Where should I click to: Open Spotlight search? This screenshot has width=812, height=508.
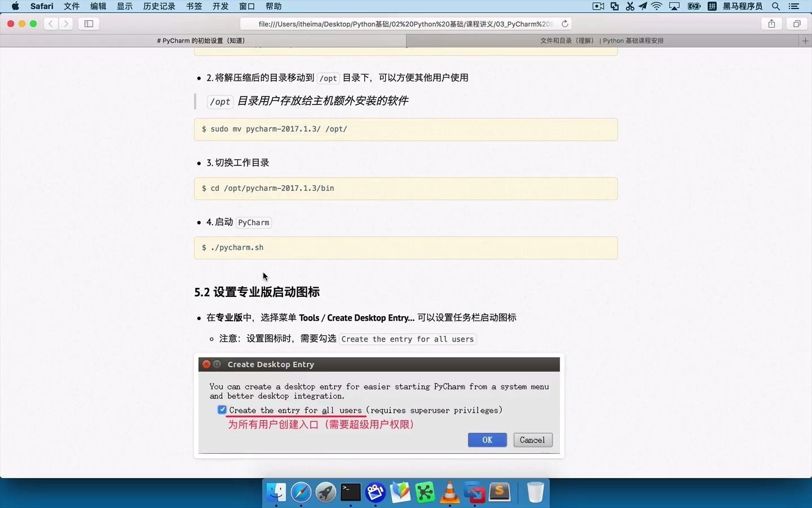point(776,6)
